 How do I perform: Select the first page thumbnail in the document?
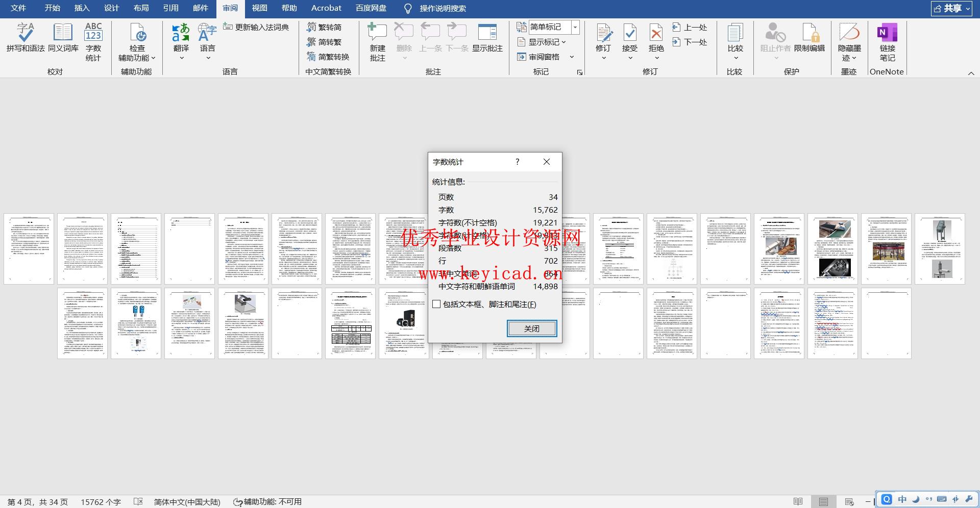point(29,249)
